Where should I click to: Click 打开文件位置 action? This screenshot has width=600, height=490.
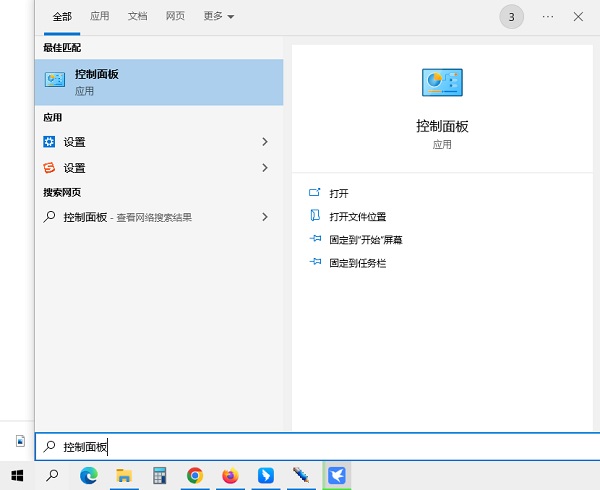pyautogui.click(x=357, y=216)
